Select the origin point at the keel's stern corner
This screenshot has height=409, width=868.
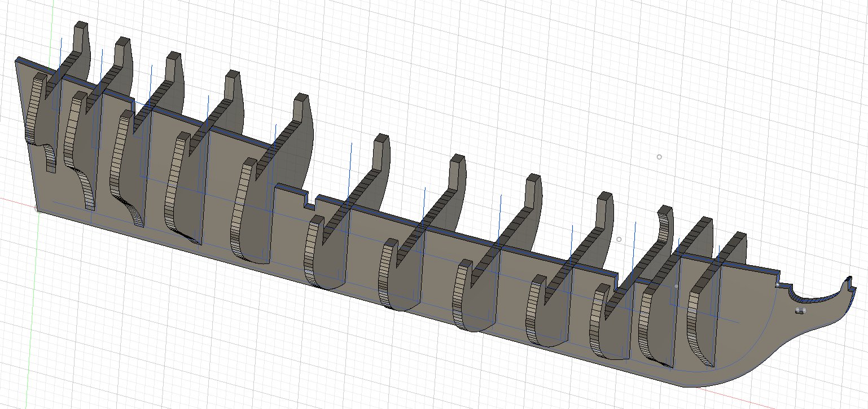(37, 209)
